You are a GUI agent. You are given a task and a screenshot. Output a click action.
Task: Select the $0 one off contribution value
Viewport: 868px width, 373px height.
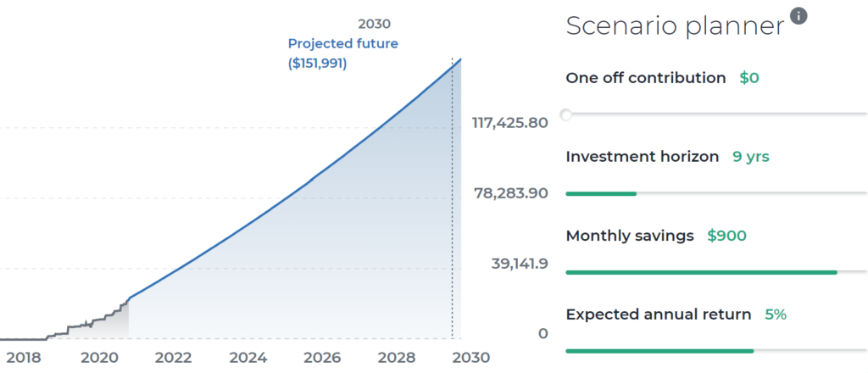(749, 78)
